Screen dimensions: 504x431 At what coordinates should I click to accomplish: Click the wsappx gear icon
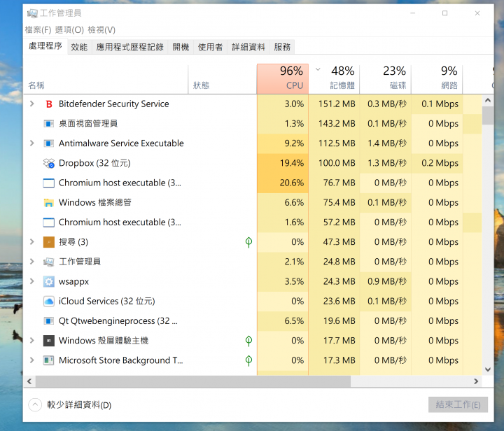click(48, 282)
